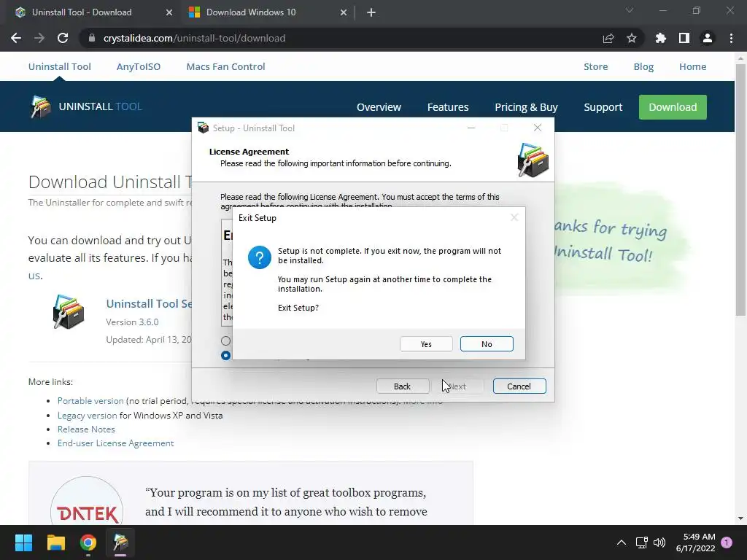
Task: Open the notification badge in the tray
Action: pyautogui.click(x=727, y=542)
